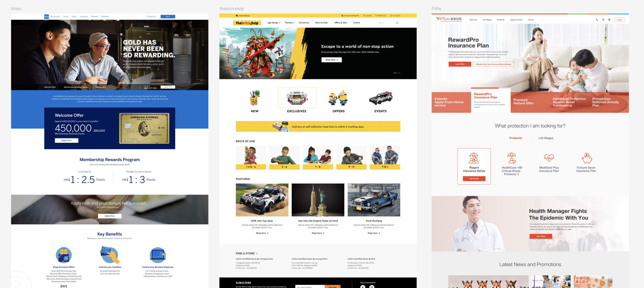Expand the Themes dropdown menu

[290, 23]
